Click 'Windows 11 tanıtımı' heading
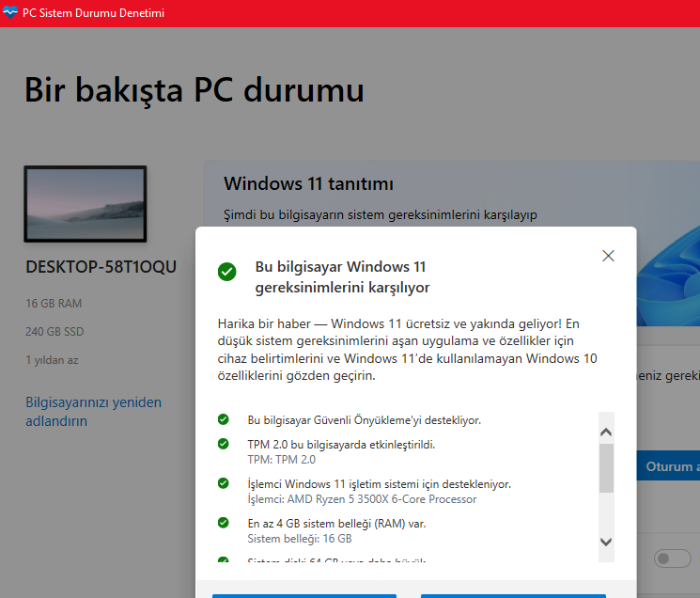The width and height of the screenshot is (700, 598). coord(308,183)
